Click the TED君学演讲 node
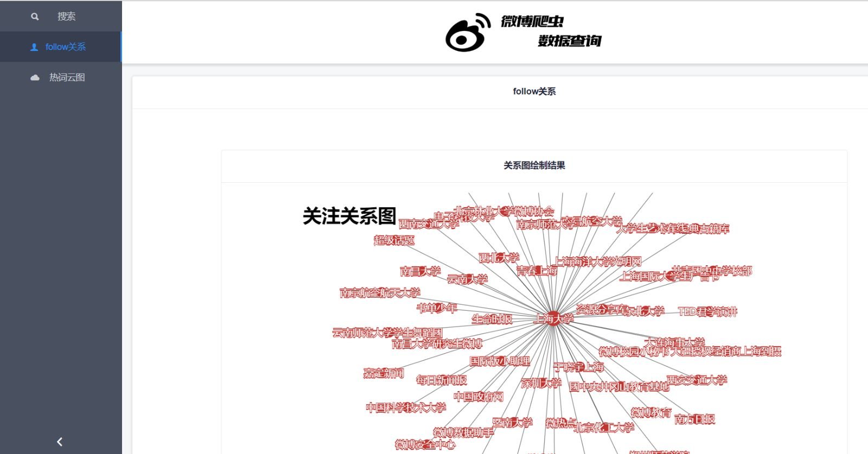The width and height of the screenshot is (868, 454). point(707,312)
